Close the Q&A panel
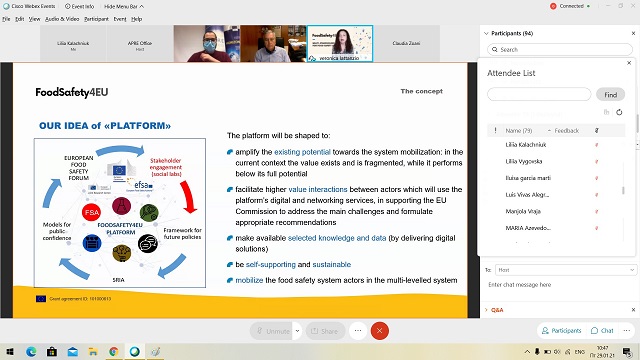The height and width of the screenshot is (360, 640). click(633, 310)
